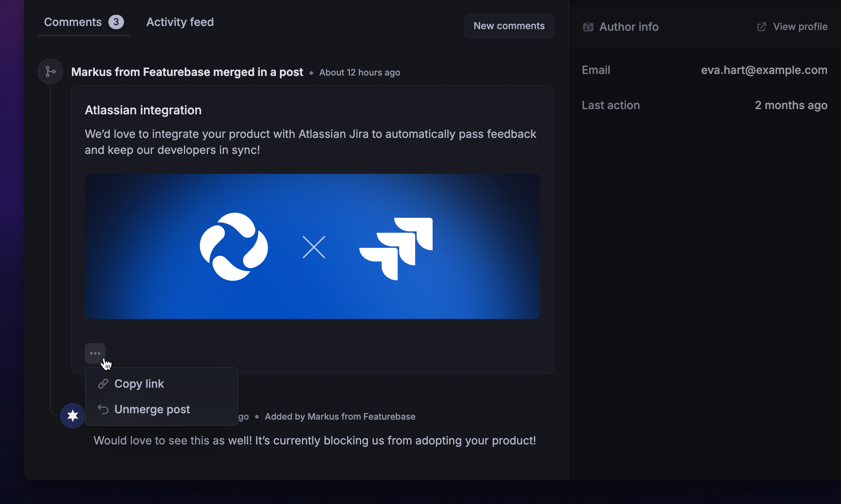Click the New comments button
This screenshot has width=841, height=504.
(509, 26)
